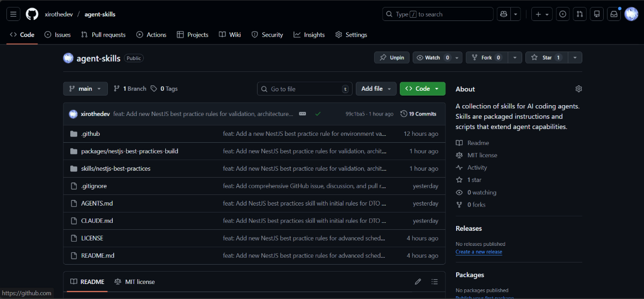Unpin the agent-skills repository
The height and width of the screenshot is (299, 644).
coord(392,57)
